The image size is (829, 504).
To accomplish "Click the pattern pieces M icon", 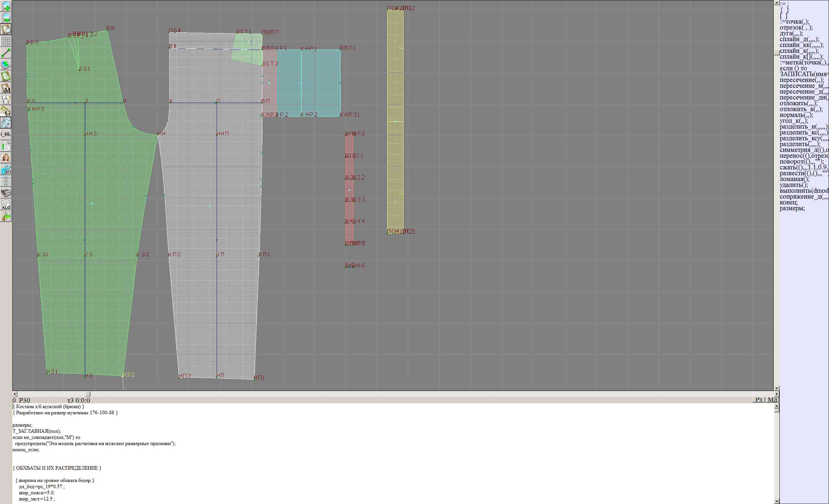I will pyautogui.click(x=6, y=88).
